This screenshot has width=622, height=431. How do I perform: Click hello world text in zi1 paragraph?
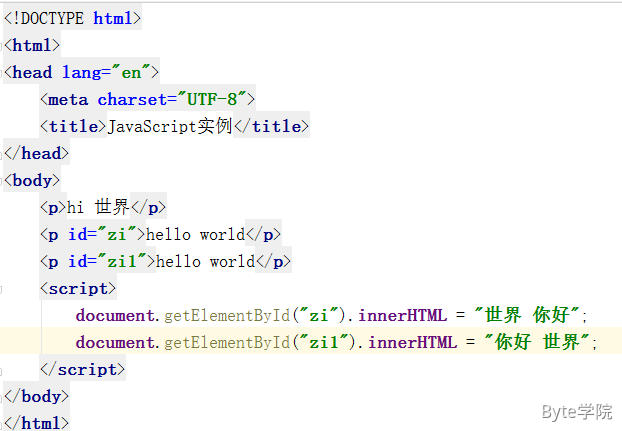[x=205, y=261]
